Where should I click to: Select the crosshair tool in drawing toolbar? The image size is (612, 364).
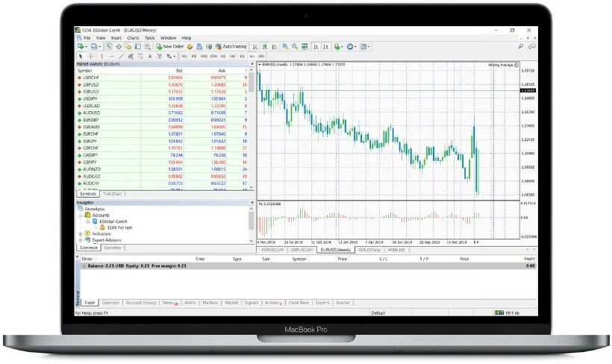click(90, 56)
